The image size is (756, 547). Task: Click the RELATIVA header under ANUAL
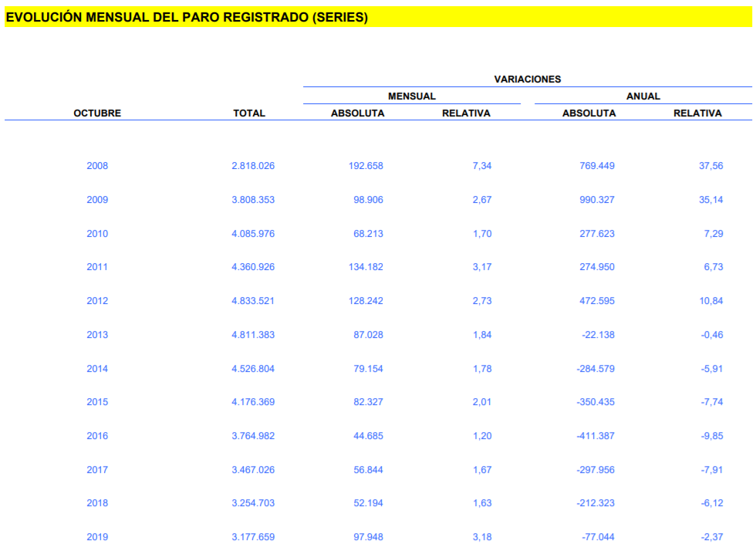697,113
